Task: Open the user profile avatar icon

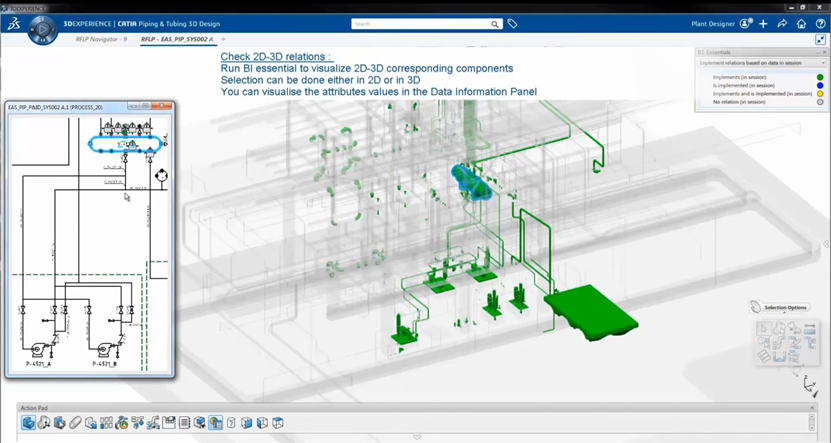Action: pos(746,24)
